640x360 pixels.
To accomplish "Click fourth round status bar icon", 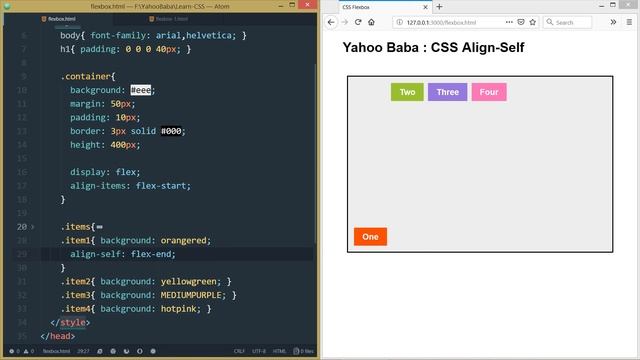I will click(140, 351).
